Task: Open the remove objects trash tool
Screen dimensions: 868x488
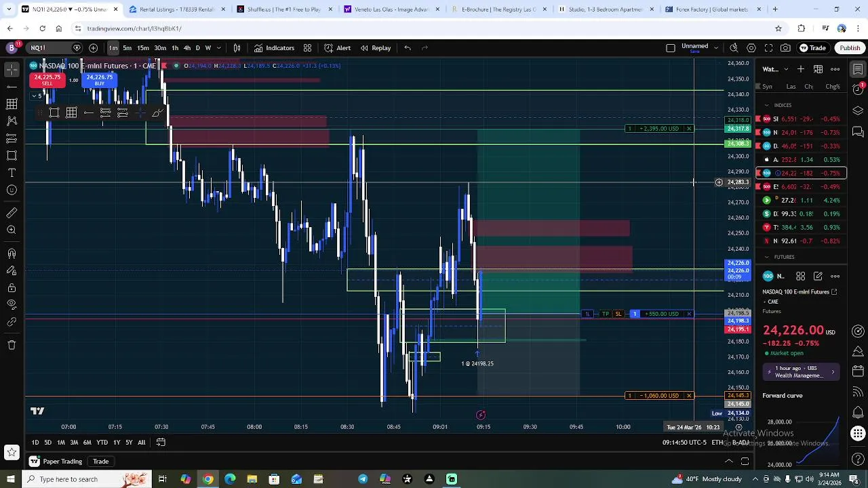Action: click(12, 344)
